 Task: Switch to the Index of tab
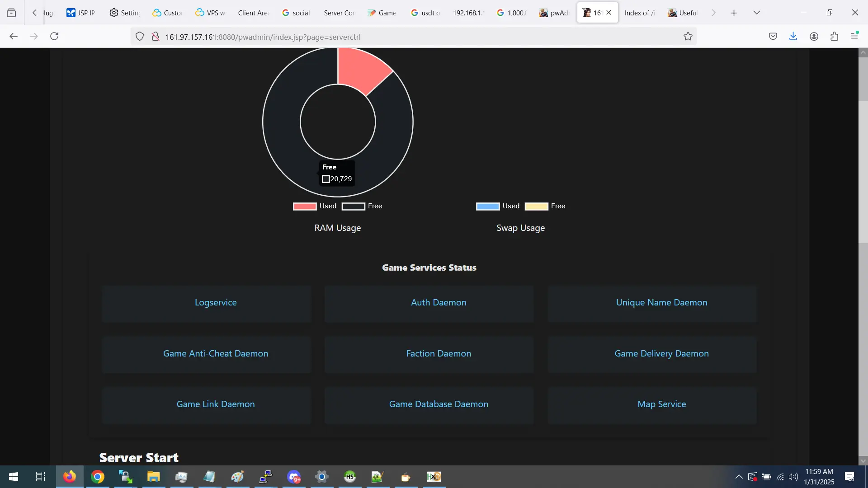pos(639,13)
